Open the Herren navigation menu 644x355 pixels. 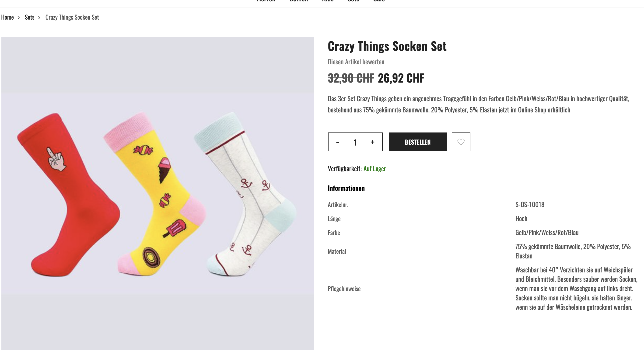pos(266,1)
